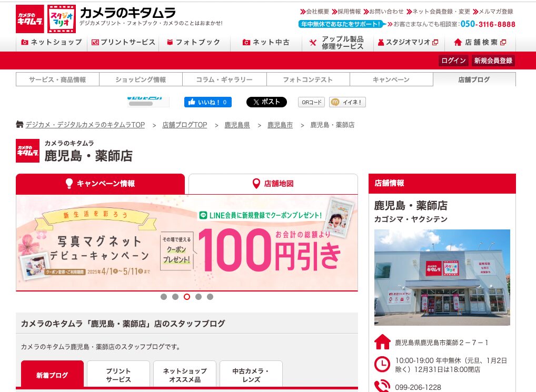Click the house icon beside 店舗検索
This screenshot has height=392, width=536.
pos(458,42)
